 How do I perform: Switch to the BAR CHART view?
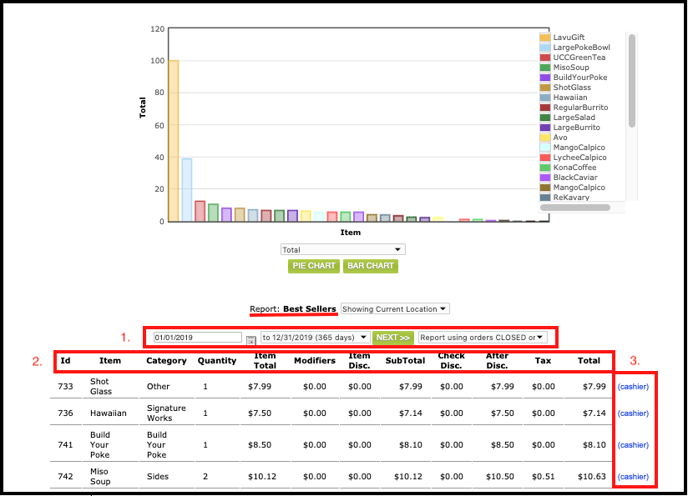pos(370,266)
